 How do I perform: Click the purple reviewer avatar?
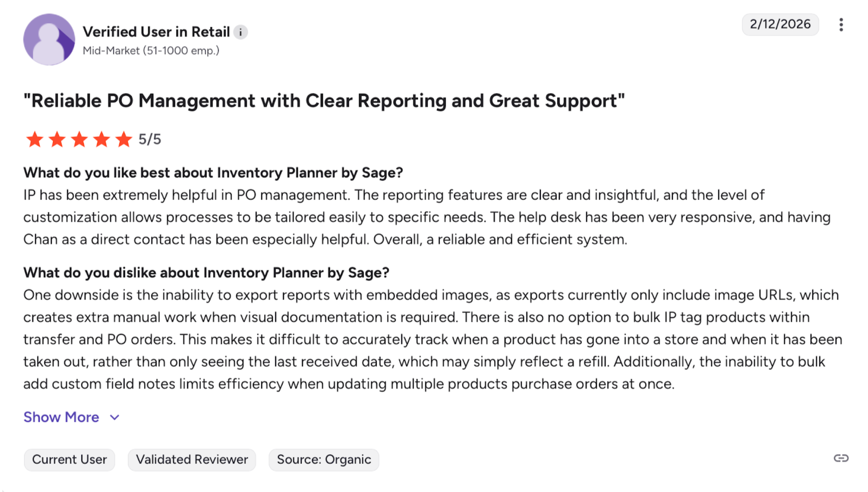tap(49, 39)
